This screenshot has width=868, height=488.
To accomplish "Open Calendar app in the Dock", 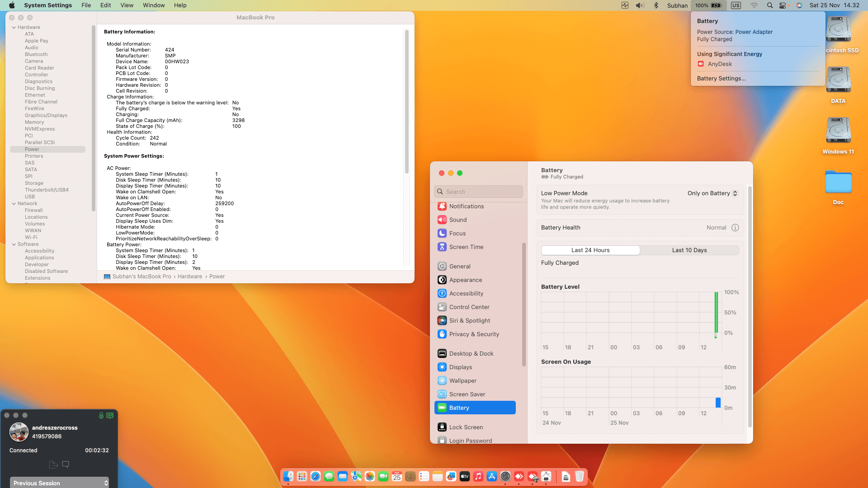I will coord(397,476).
